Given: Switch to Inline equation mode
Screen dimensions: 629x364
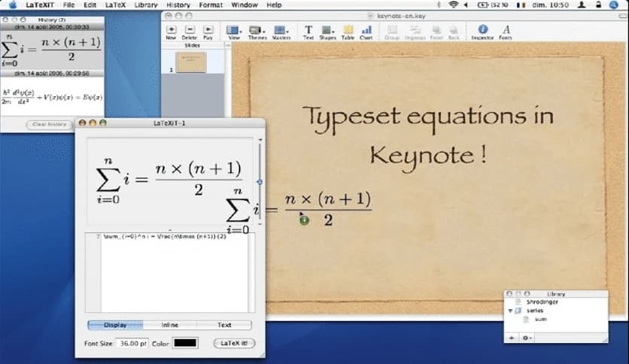Looking at the screenshot, I should pos(169,325).
